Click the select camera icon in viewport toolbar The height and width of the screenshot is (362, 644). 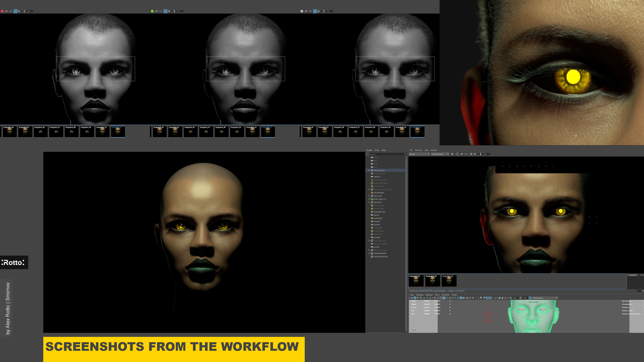(x=412, y=298)
